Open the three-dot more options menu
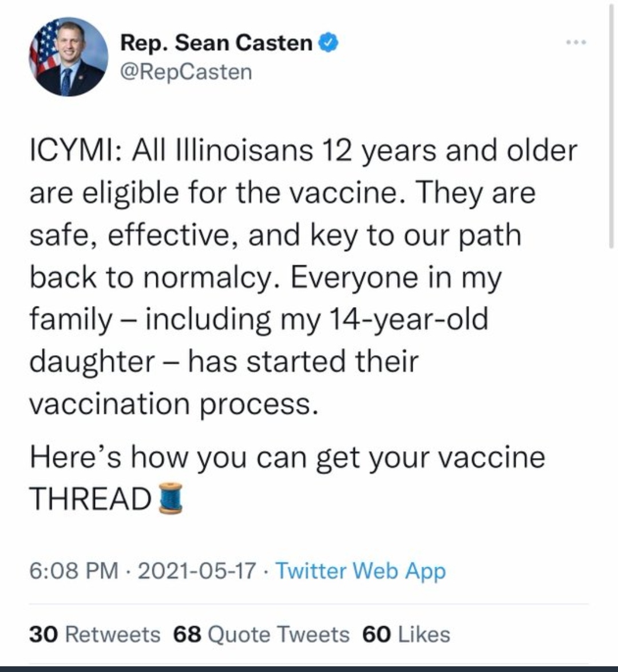This screenshot has width=618, height=672. coord(576,43)
